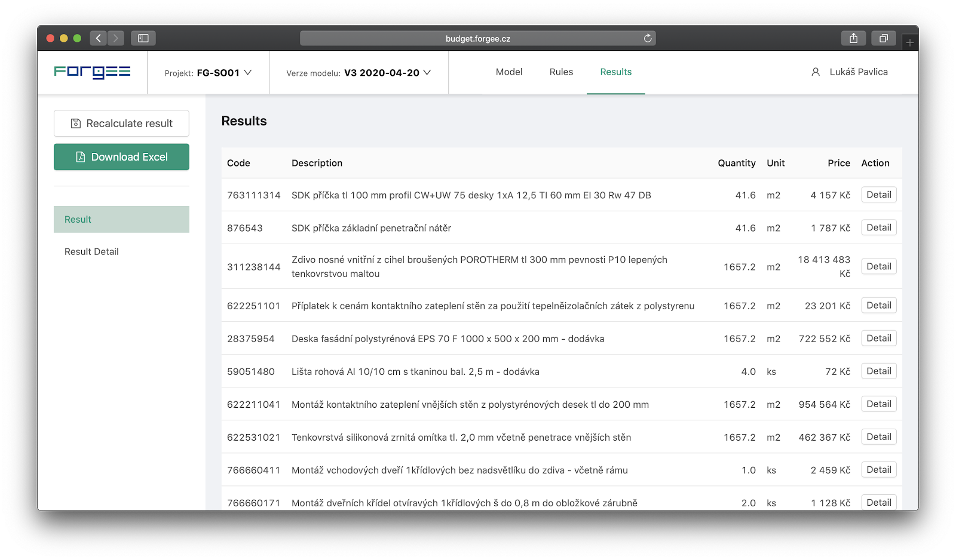This screenshot has width=956, height=560.
Task: Open Detail for code 28375954
Action: (879, 338)
